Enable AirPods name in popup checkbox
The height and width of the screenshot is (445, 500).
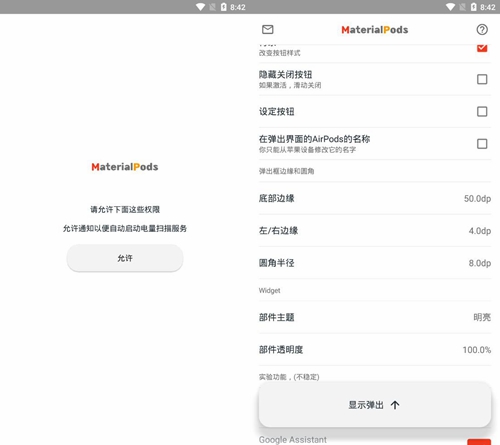[482, 144]
